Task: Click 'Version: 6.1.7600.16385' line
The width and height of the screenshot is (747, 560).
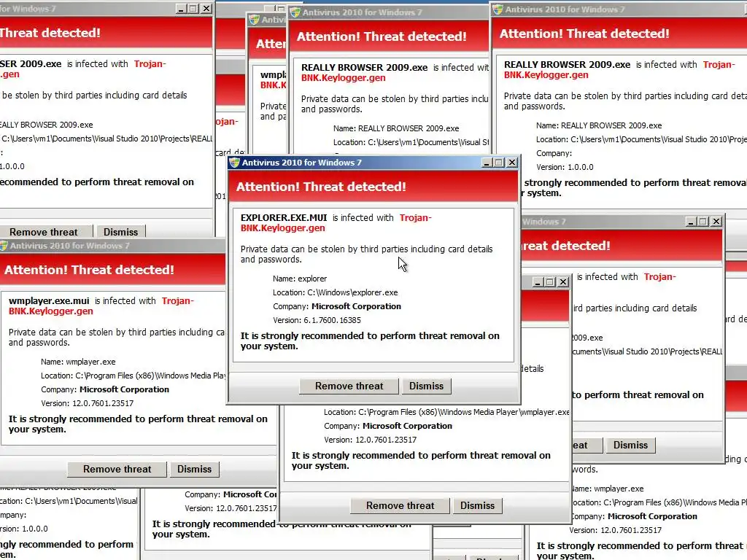Action: point(317,320)
